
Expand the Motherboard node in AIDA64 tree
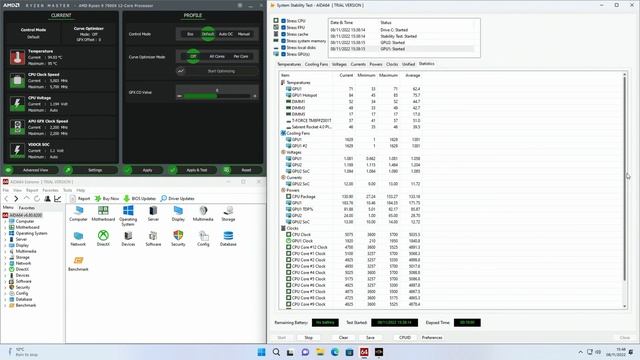click(x=5, y=227)
